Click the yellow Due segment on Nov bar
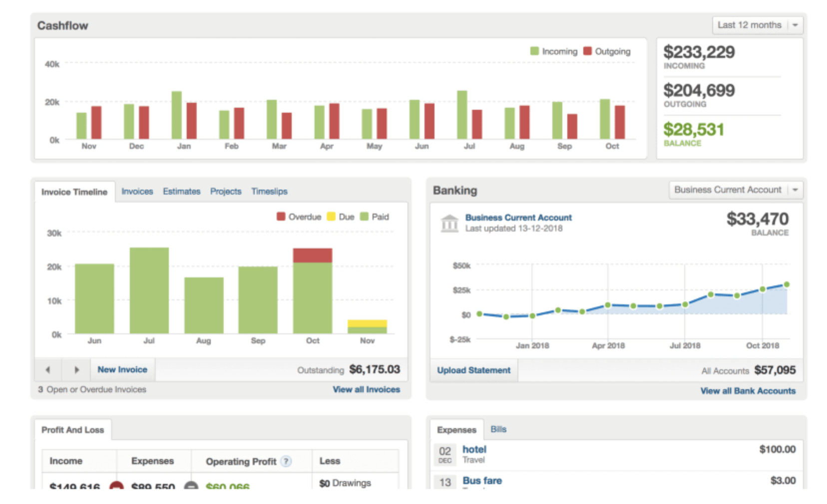 (367, 323)
